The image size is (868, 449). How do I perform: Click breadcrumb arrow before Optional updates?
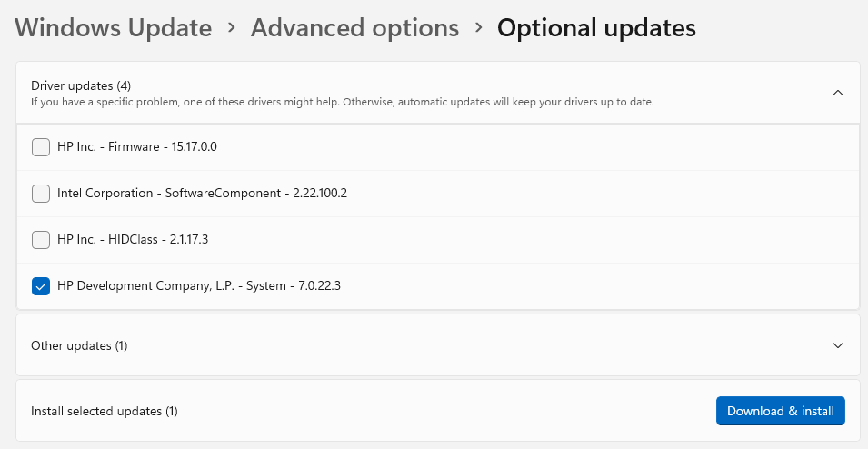(478, 28)
